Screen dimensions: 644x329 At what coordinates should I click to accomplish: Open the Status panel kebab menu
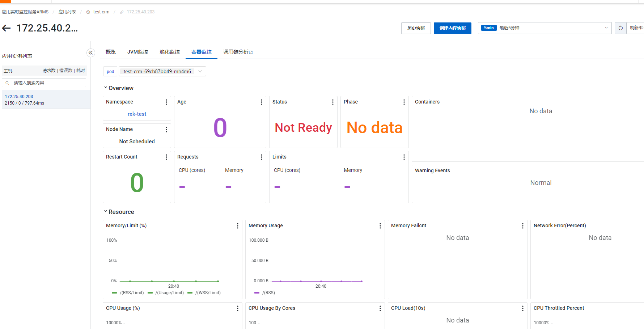tap(333, 102)
